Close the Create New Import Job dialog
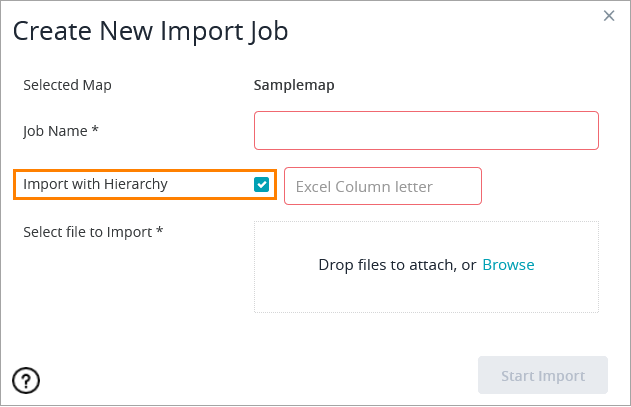 pyautogui.click(x=609, y=15)
